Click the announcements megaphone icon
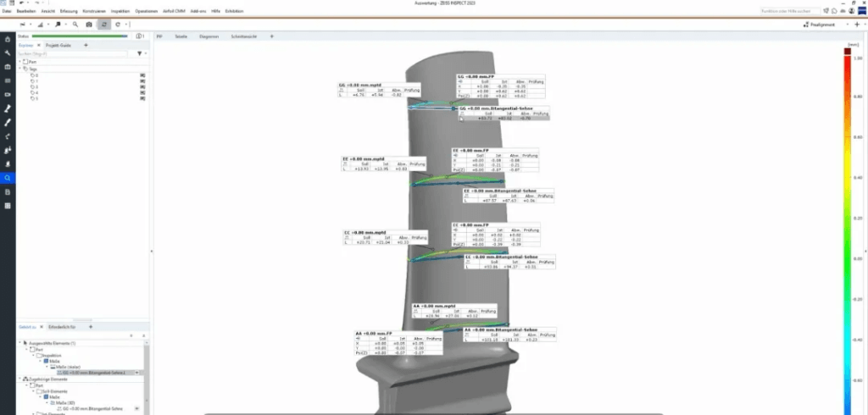This screenshot has height=415, width=868. [826, 10]
